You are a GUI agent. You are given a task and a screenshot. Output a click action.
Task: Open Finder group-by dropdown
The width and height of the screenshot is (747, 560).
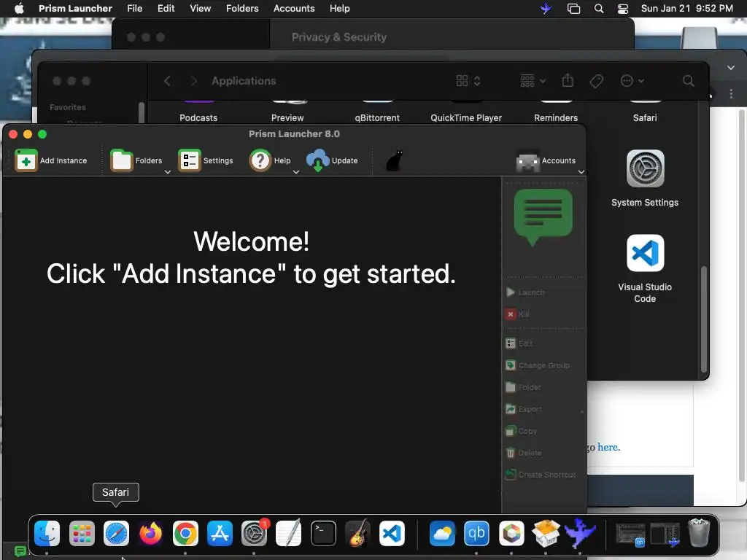(x=533, y=81)
